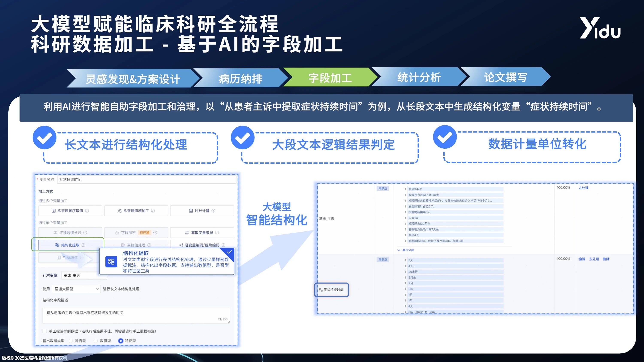Open the 医渡大模型 model dropdown

pos(76,289)
